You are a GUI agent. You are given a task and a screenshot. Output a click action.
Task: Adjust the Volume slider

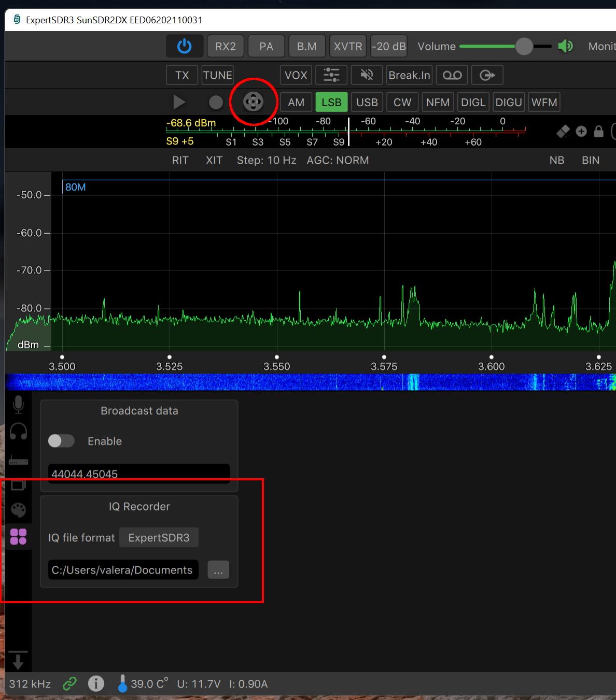pyautogui.click(x=524, y=46)
